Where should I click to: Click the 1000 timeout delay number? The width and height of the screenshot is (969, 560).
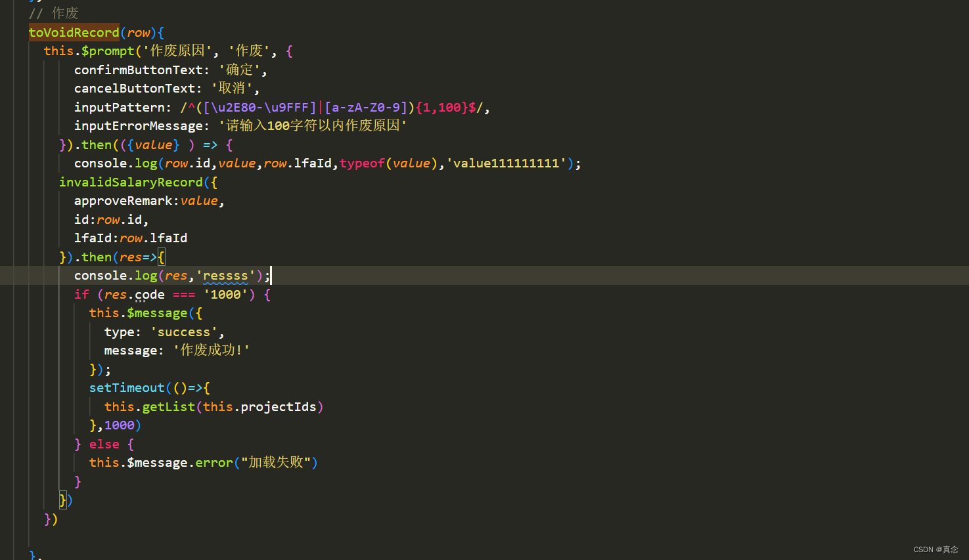[119, 425]
